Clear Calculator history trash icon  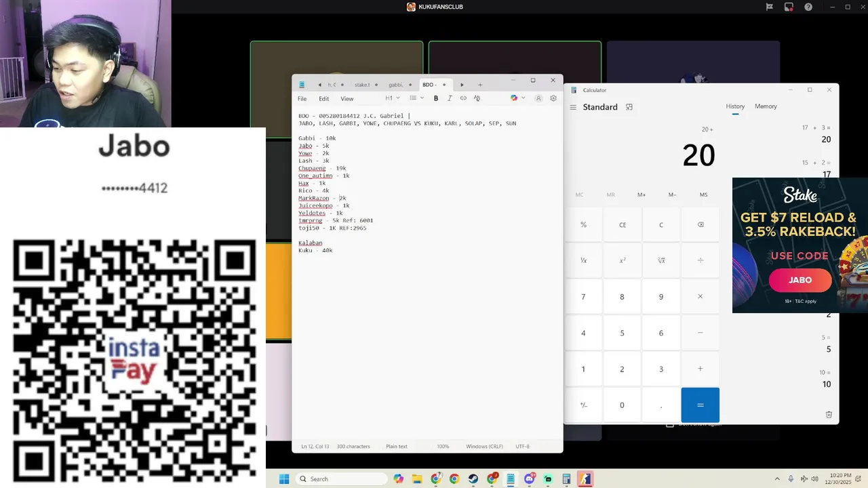[829, 414]
